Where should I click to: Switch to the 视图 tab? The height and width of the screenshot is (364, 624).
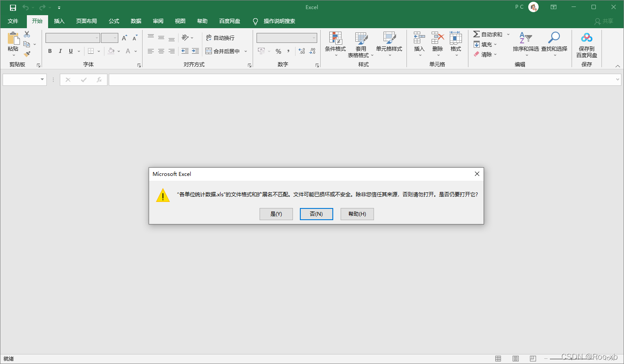point(180,21)
